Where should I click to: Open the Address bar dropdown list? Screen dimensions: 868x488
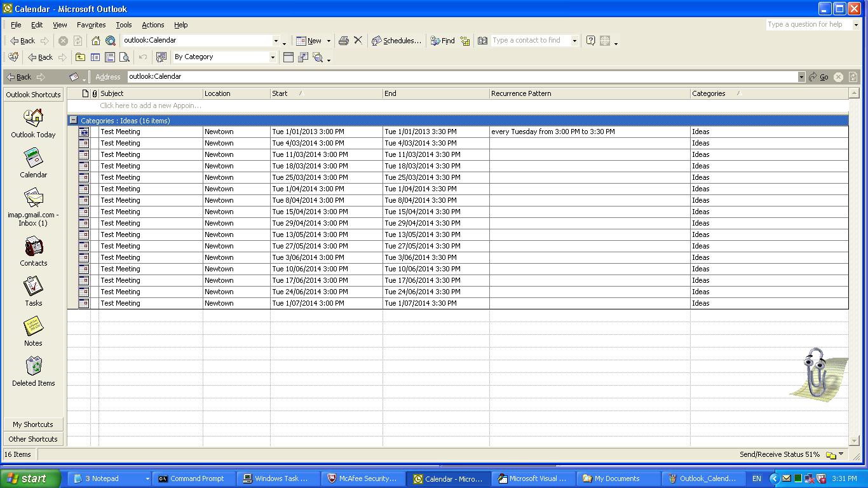pos(801,77)
